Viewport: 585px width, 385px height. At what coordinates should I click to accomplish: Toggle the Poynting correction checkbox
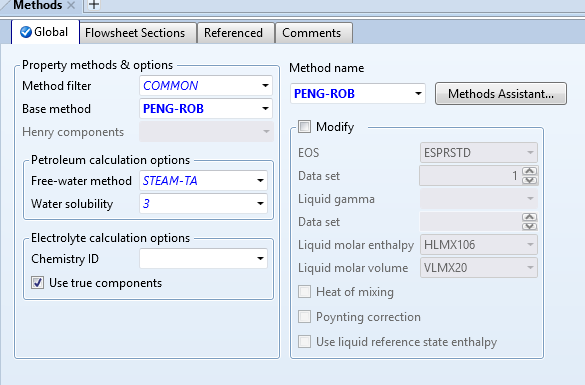coord(304,317)
